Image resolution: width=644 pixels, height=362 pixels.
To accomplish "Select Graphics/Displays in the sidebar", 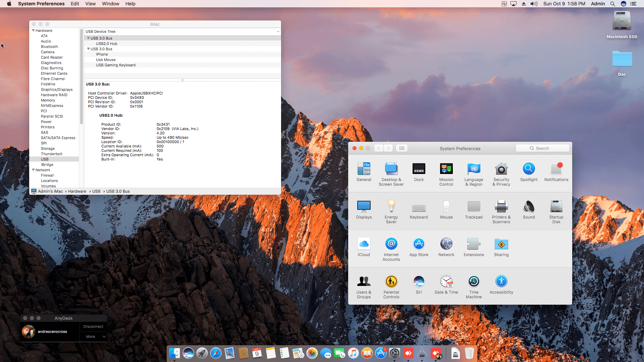I will 57,89.
